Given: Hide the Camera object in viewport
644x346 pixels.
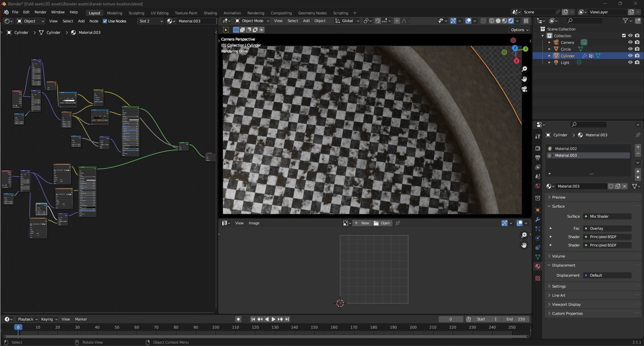Looking at the screenshot, I should [x=630, y=43].
